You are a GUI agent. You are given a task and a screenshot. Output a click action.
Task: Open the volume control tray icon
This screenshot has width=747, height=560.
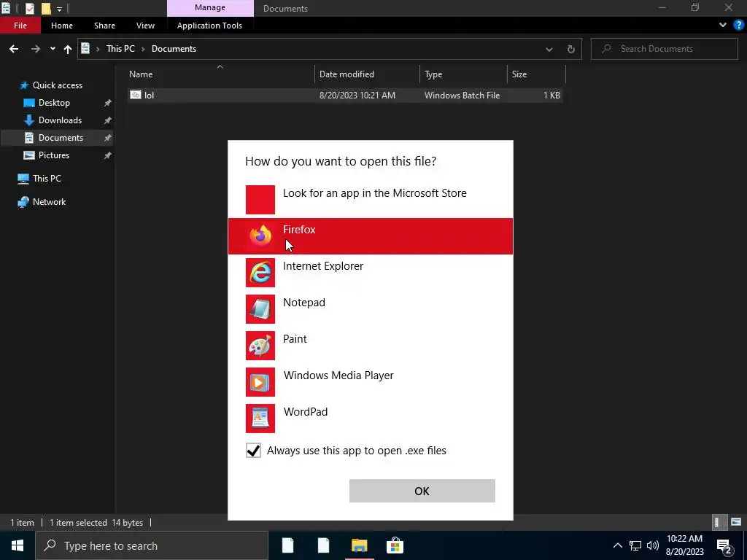click(x=653, y=545)
